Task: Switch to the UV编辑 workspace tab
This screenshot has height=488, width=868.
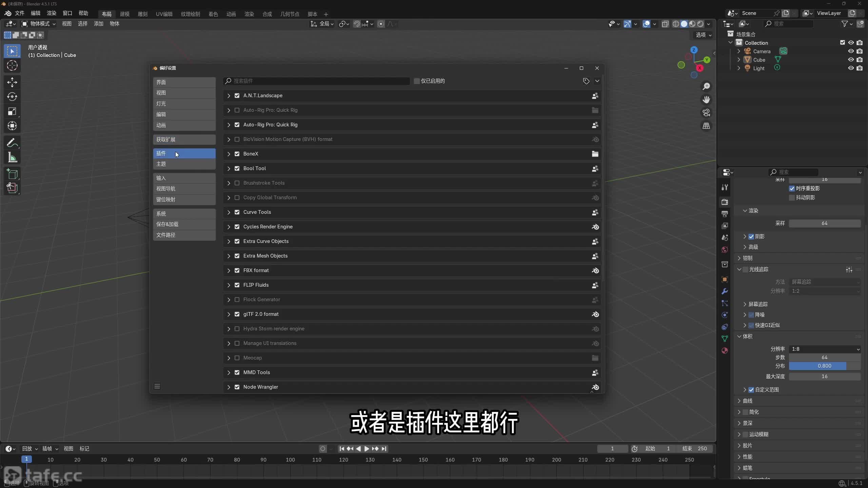Action: point(164,14)
